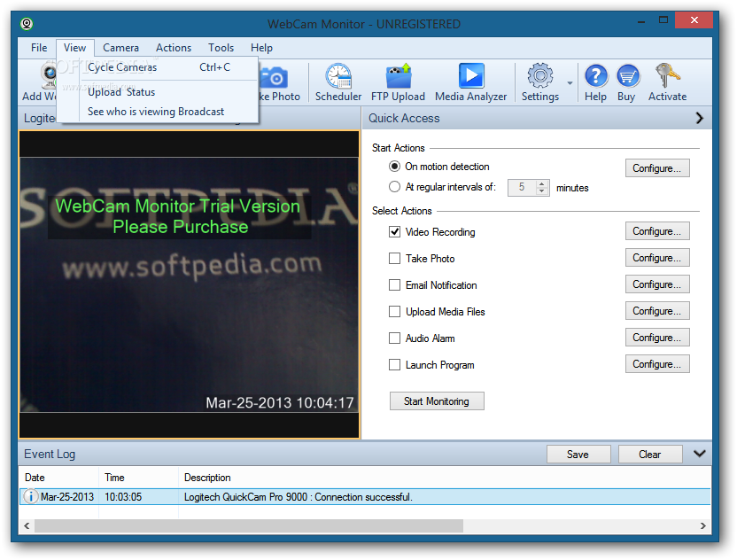The height and width of the screenshot is (560, 737).
Task: Click the Buy shopping cart icon
Action: pyautogui.click(x=627, y=76)
